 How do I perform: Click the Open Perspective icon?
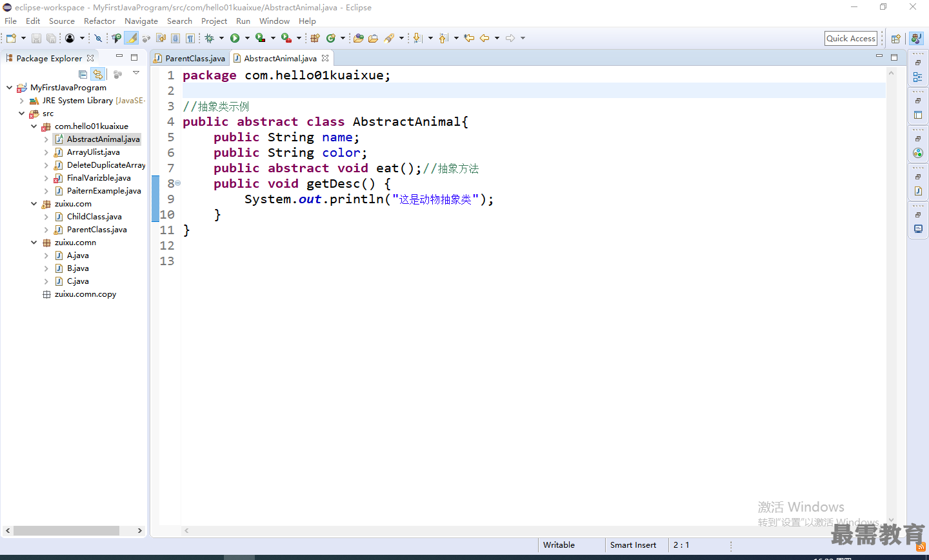click(x=895, y=39)
